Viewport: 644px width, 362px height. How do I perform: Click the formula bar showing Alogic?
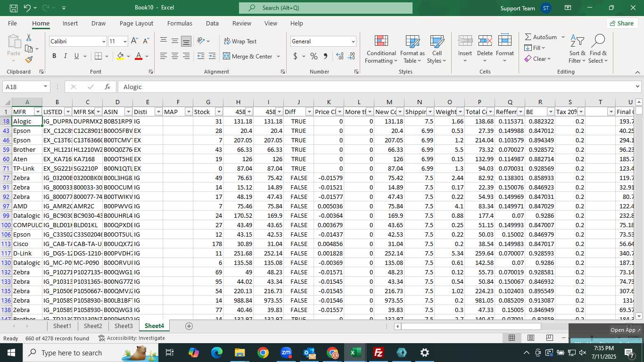[377, 87]
